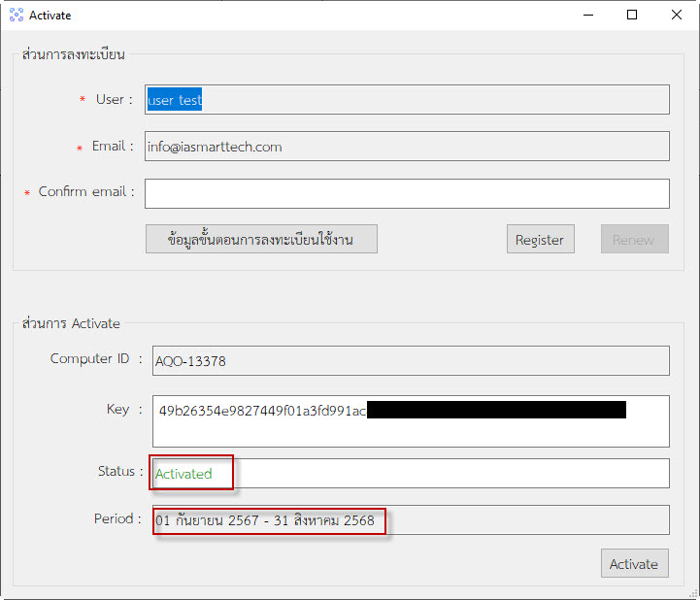Click the "ส่วนการ Activate" group heading
The image size is (700, 600).
(x=71, y=322)
